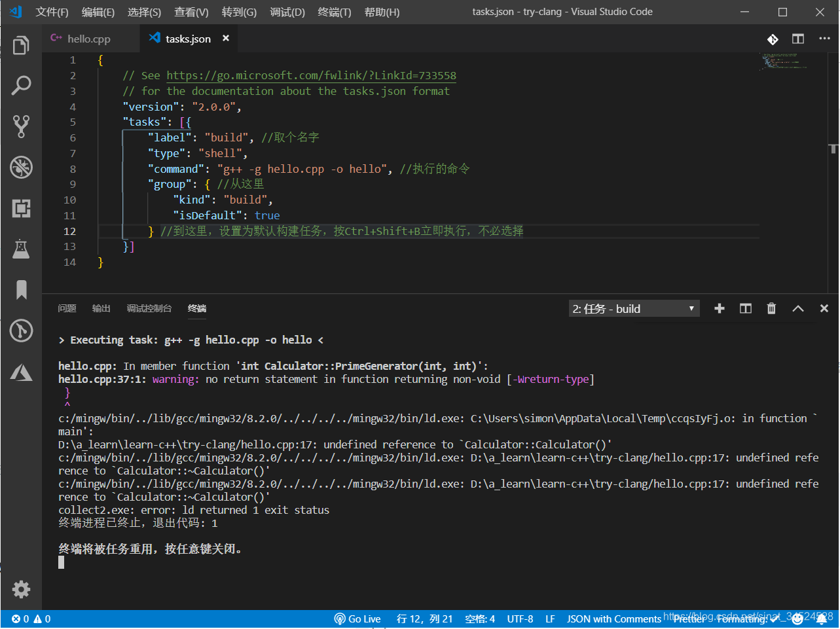Open the 转到(G) menu
Image resolution: width=840 pixels, height=629 pixels.
pyautogui.click(x=239, y=12)
